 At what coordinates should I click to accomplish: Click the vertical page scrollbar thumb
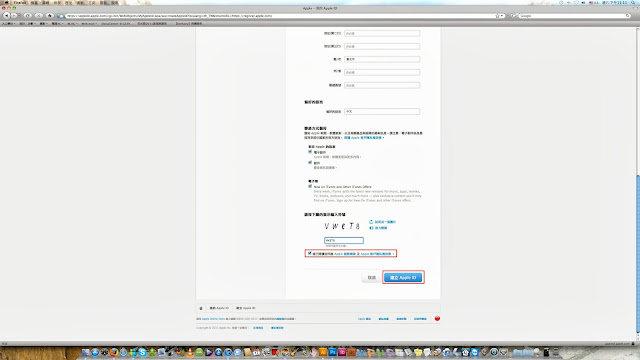click(x=638, y=253)
